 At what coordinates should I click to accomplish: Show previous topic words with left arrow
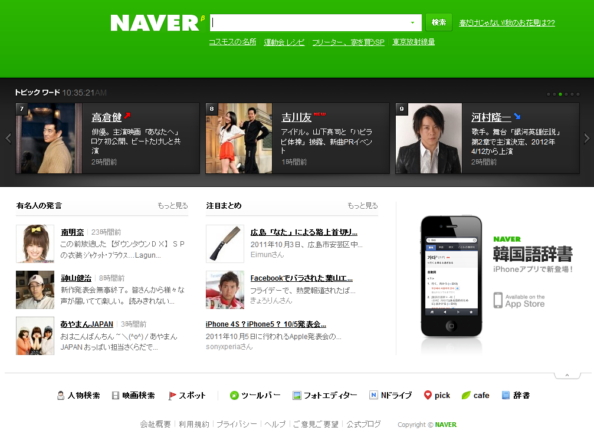[8, 138]
